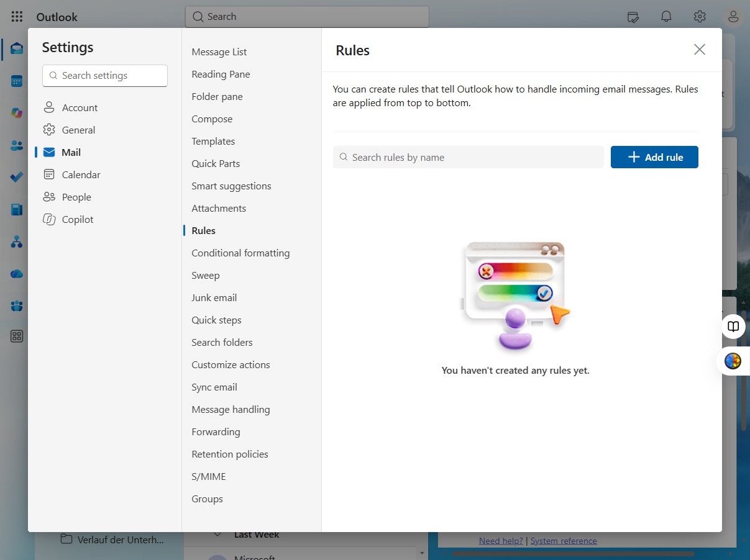Image resolution: width=750 pixels, height=560 pixels.
Task: Click the colorful round icon on the right edge
Action: tap(733, 361)
